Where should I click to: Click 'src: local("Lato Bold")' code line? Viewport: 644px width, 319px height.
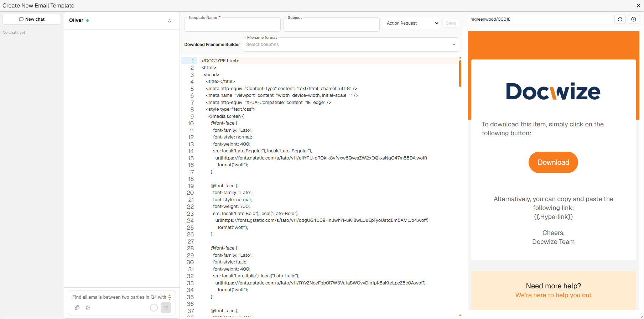tap(256, 214)
